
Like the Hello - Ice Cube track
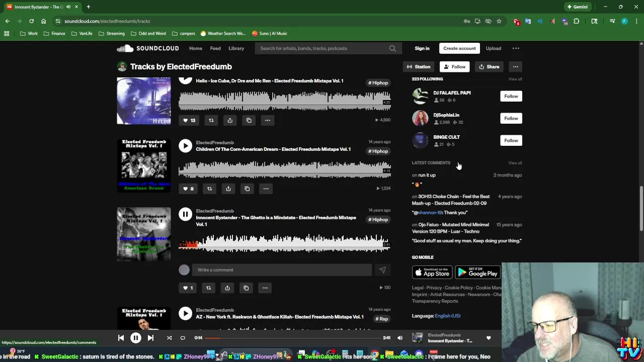point(189,120)
